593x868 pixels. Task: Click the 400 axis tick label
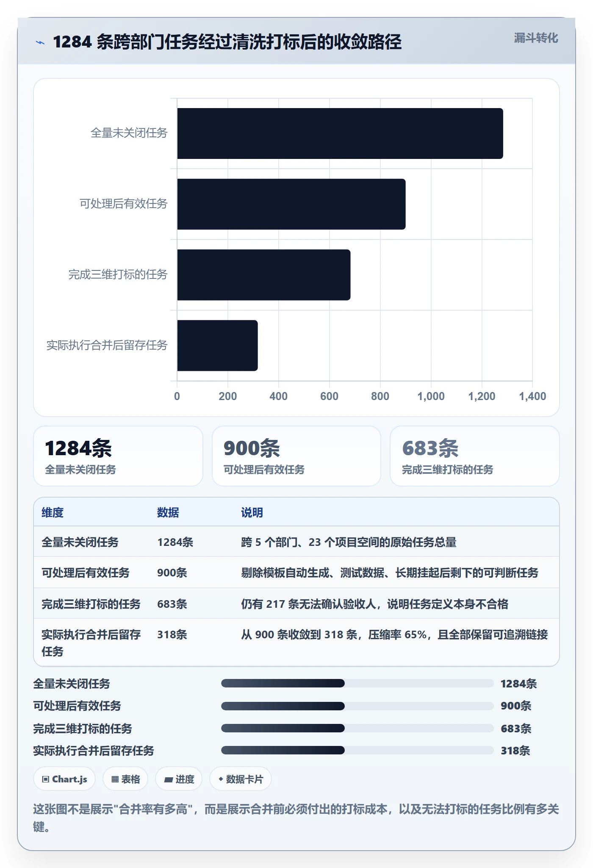point(279,396)
